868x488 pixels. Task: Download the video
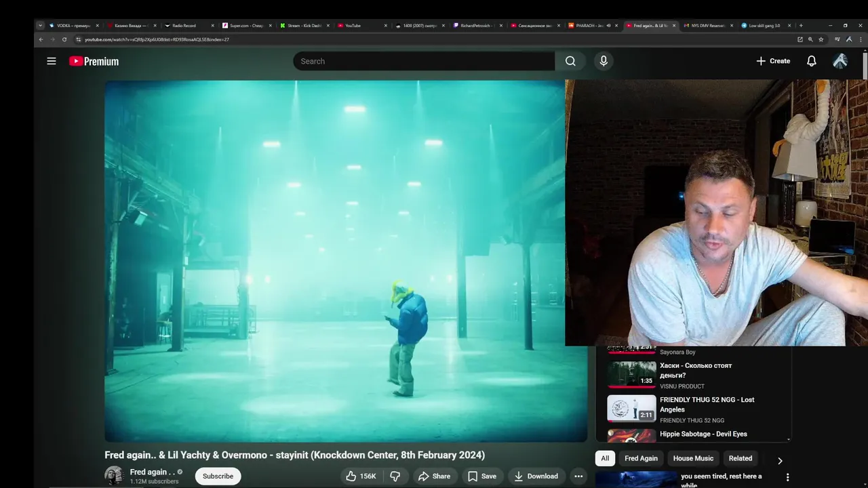pos(536,476)
